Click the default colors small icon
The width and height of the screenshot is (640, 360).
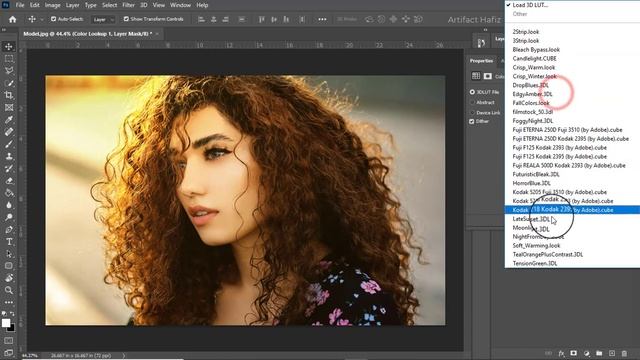(4, 313)
